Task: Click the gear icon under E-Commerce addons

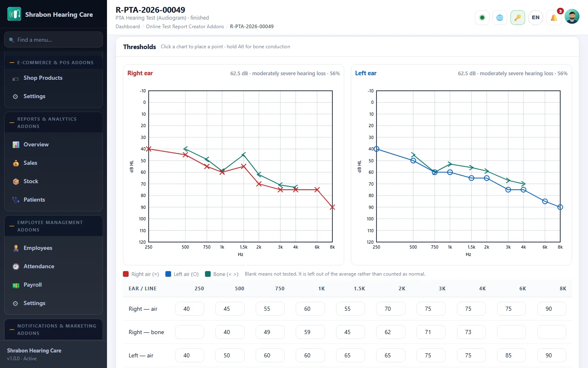Action: 16,96
